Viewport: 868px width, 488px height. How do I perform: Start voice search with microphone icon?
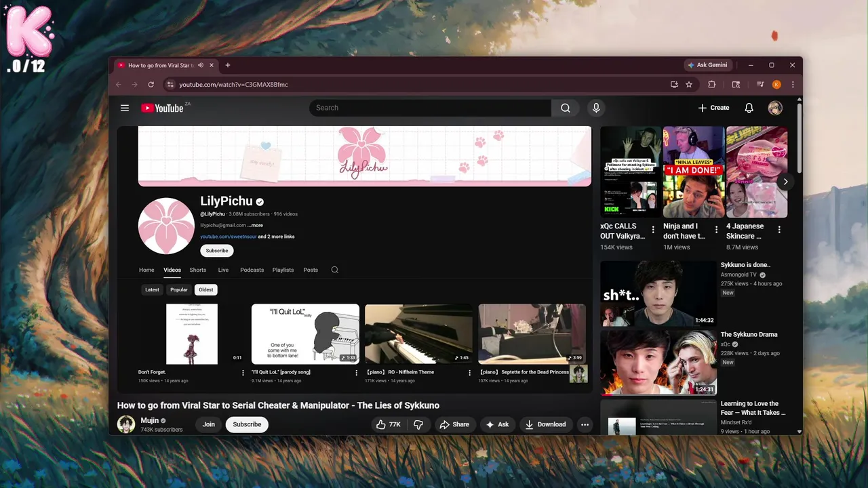tap(596, 108)
